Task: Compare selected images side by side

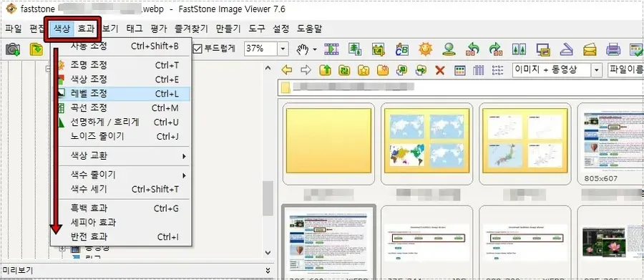Action: click(x=519, y=49)
